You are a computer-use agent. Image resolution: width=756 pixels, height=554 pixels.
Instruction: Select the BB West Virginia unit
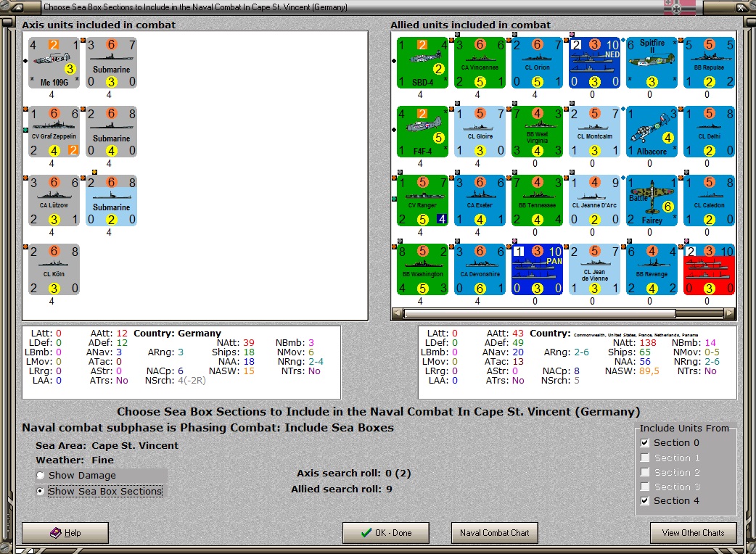point(537,132)
